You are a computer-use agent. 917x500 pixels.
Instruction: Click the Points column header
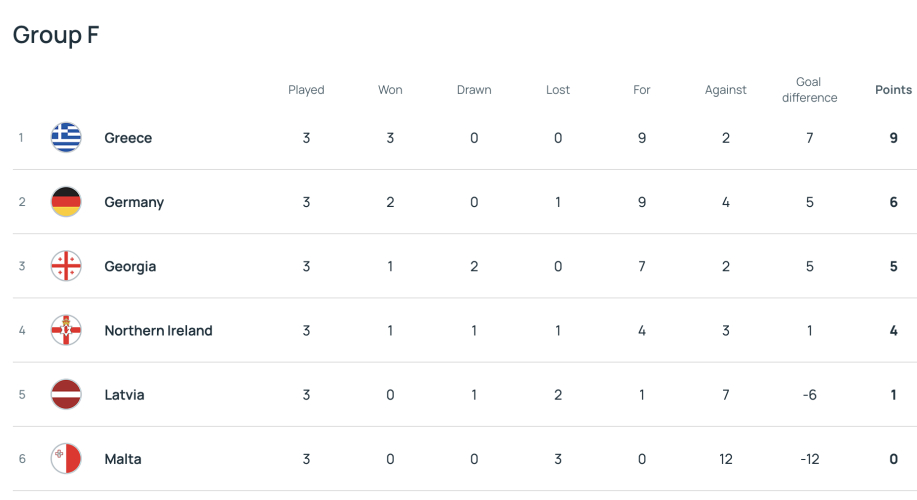pos(893,90)
